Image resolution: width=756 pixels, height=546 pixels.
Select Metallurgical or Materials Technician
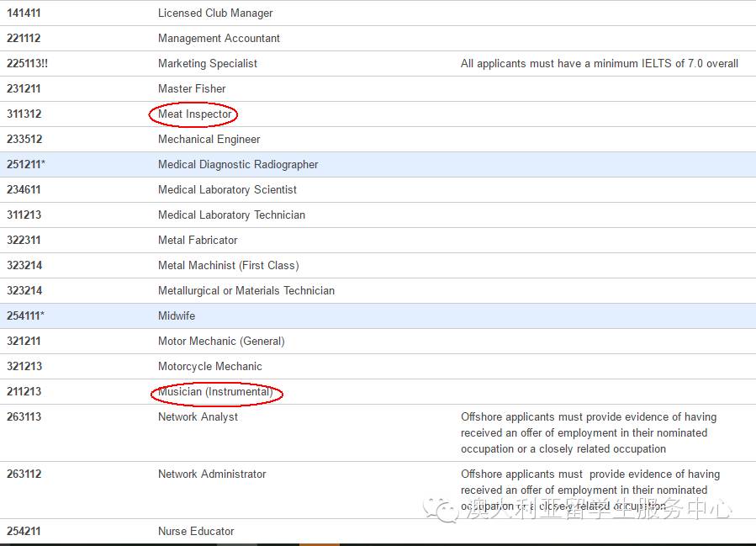click(246, 290)
